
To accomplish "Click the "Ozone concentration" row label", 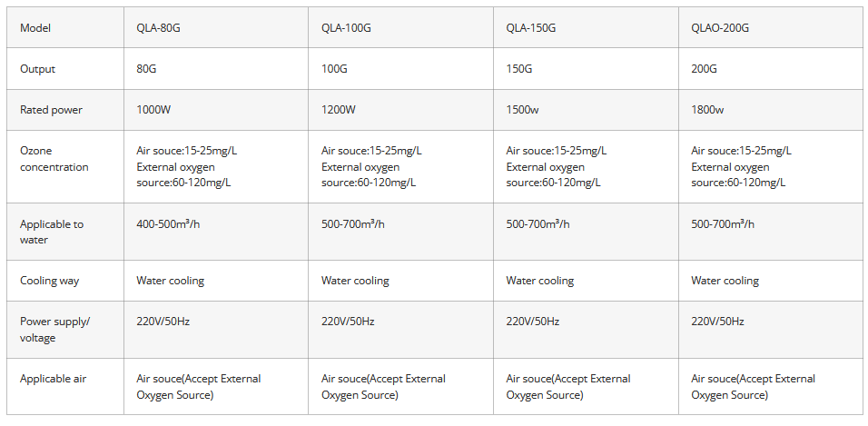I will pyautogui.click(x=54, y=159).
